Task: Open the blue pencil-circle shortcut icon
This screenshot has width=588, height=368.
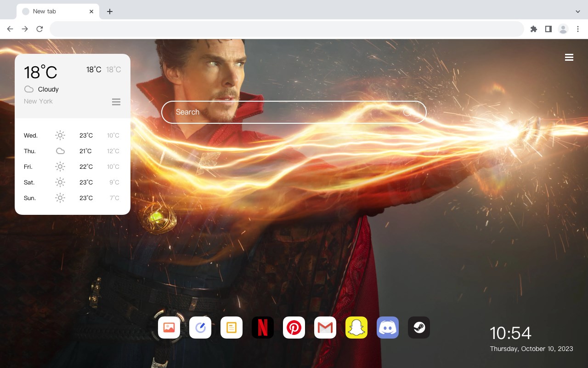Action: (200, 328)
